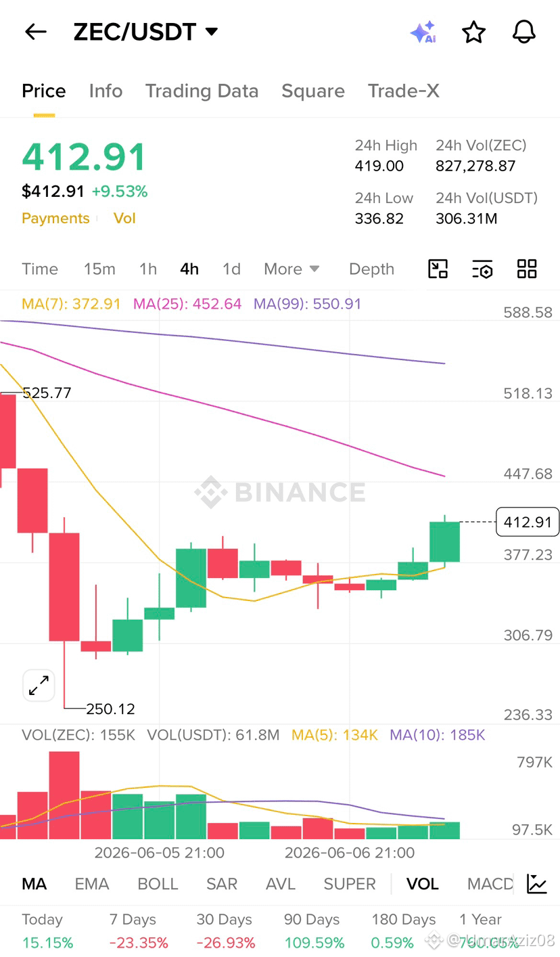
Task: Tap the 24h Low value 336.82
Action: (x=379, y=219)
